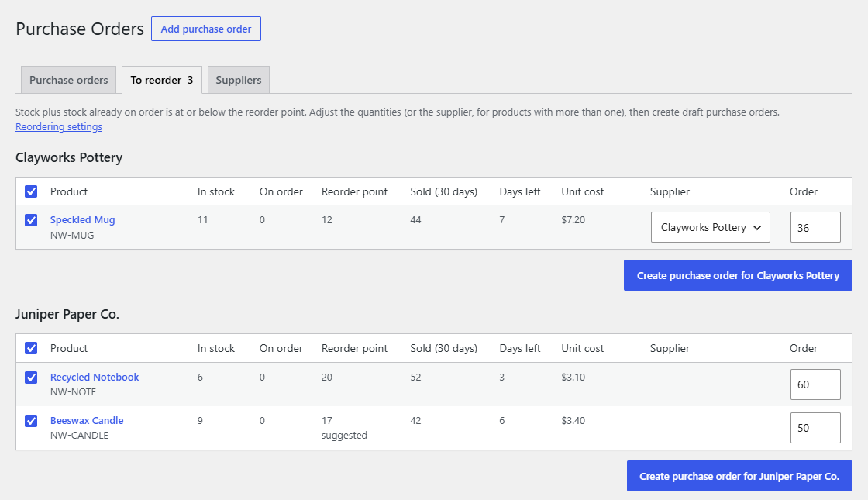
Task: Click the Sold value 52 for Recycled Notebook
Action: pos(415,377)
